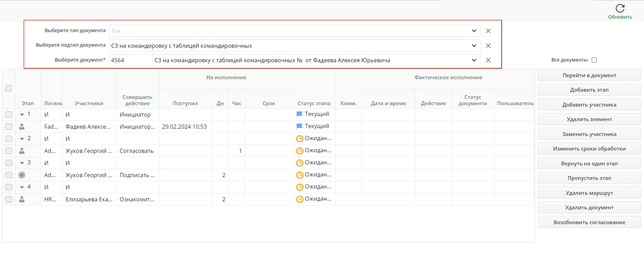Check the box for Фадеев Алексей row

point(9,127)
